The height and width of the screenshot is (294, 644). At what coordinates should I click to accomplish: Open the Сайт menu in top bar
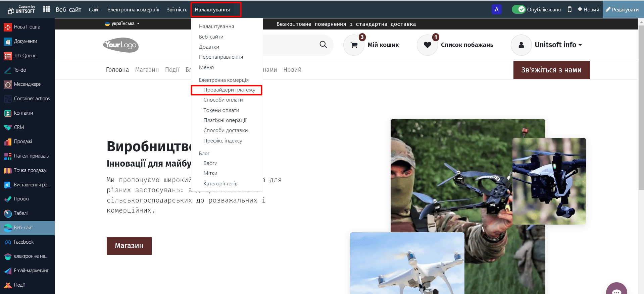pyautogui.click(x=94, y=9)
